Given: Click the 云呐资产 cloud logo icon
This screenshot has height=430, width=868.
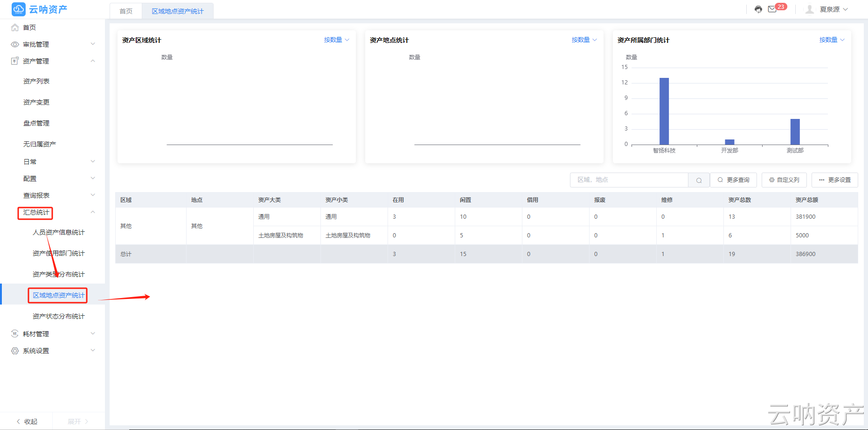Looking at the screenshot, I should click(19, 9).
